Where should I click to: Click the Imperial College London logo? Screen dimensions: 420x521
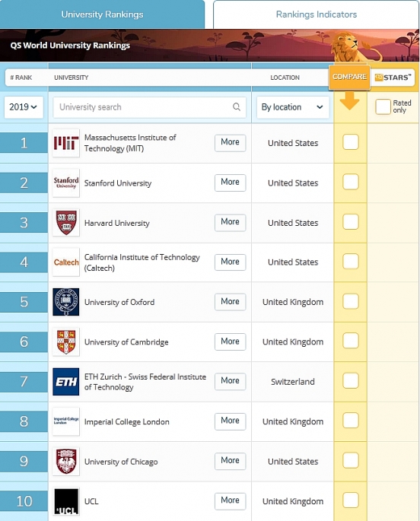coord(66,421)
